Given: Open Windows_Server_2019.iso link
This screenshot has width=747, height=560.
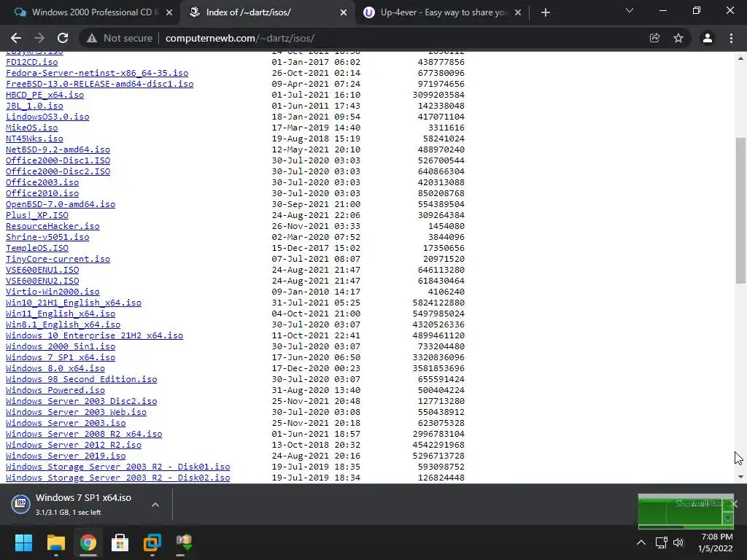Looking at the screenshot, I should pos(66,456).
